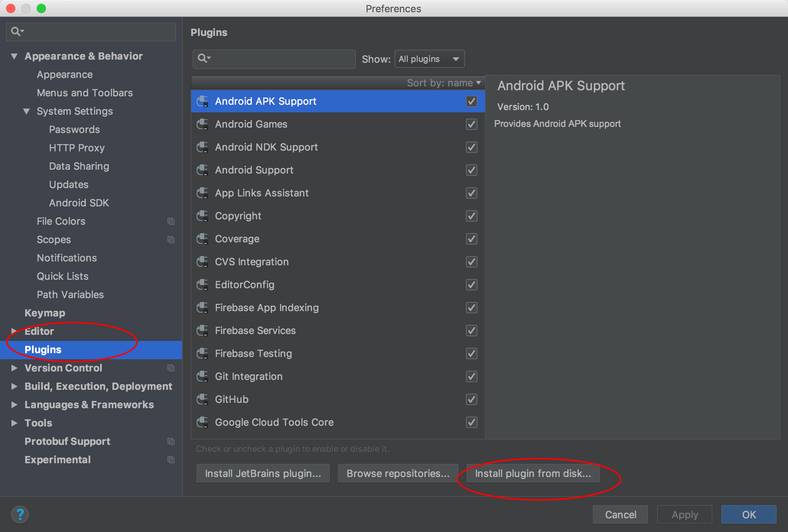
Task: Click the Copyright plugin icon
Action: (x=202, y=216)
